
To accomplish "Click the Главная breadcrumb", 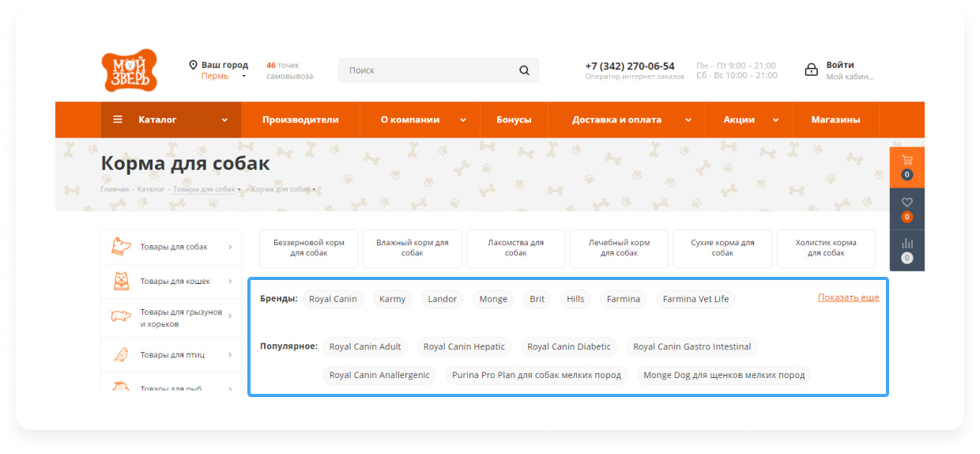I will pos(115,189).
